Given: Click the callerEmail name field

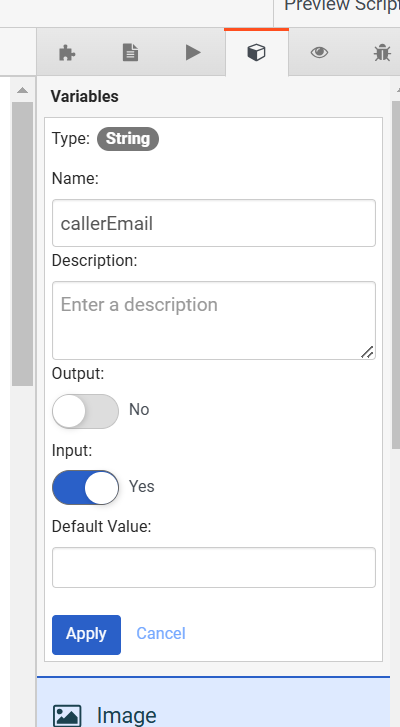Looking at the screenshot, I should click(214, 223).
